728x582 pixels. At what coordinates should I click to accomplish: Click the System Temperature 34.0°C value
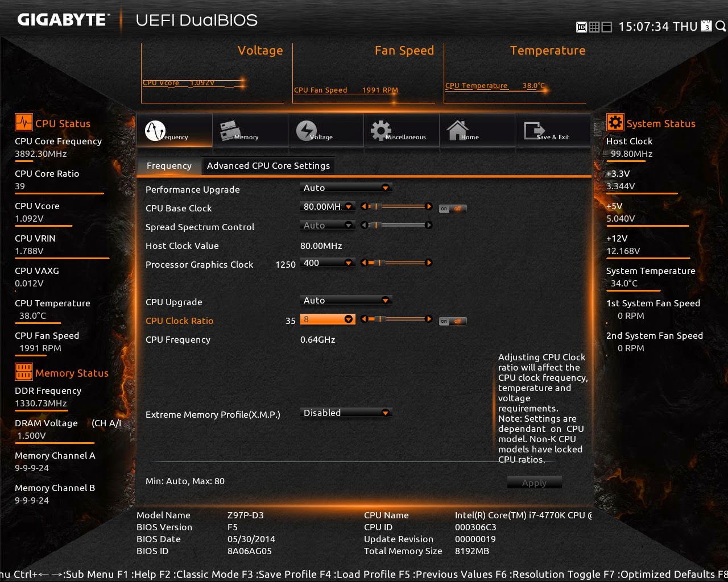[624, 284]
